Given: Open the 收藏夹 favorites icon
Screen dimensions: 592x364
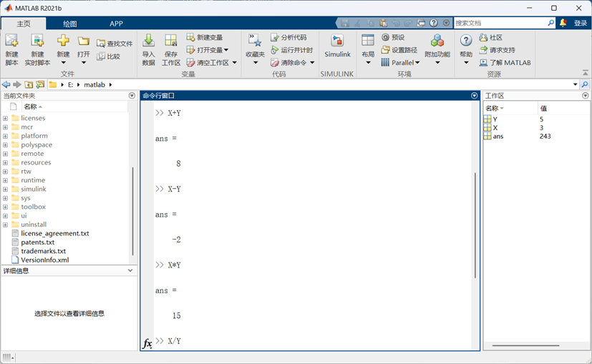Looking at the screenshot, I should pos(256,41).
